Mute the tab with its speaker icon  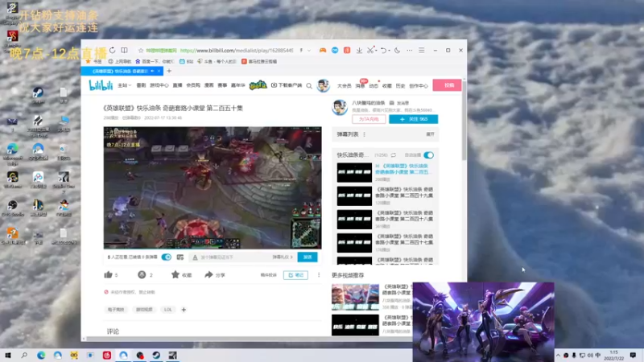click(x=153, y=71)
